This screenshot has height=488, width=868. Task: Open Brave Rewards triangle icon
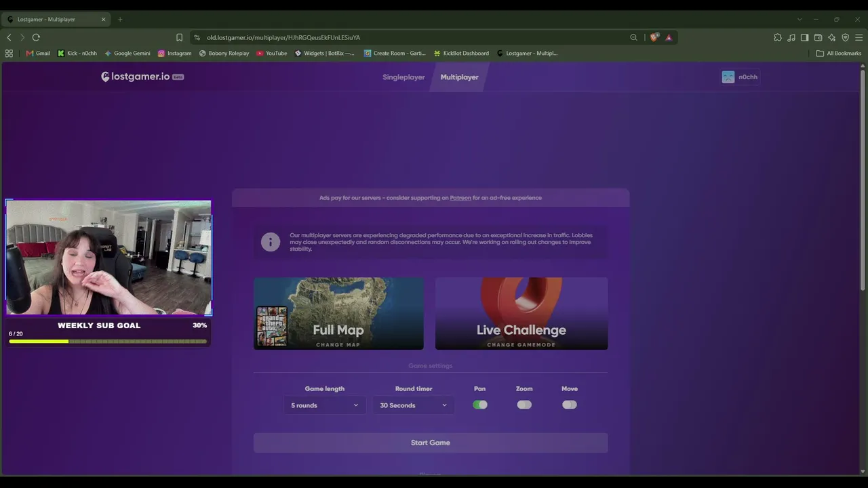click(x=669, y=37)
